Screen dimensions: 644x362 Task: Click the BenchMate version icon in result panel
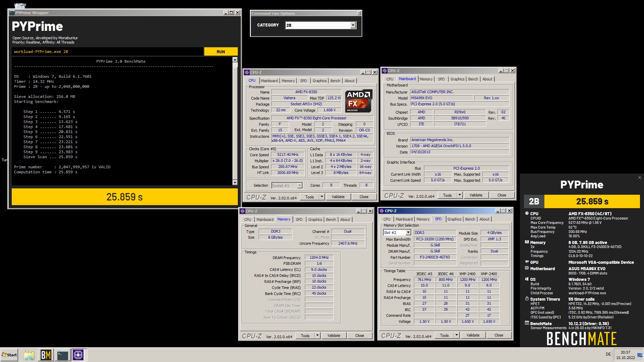click(x=527, y=323)
